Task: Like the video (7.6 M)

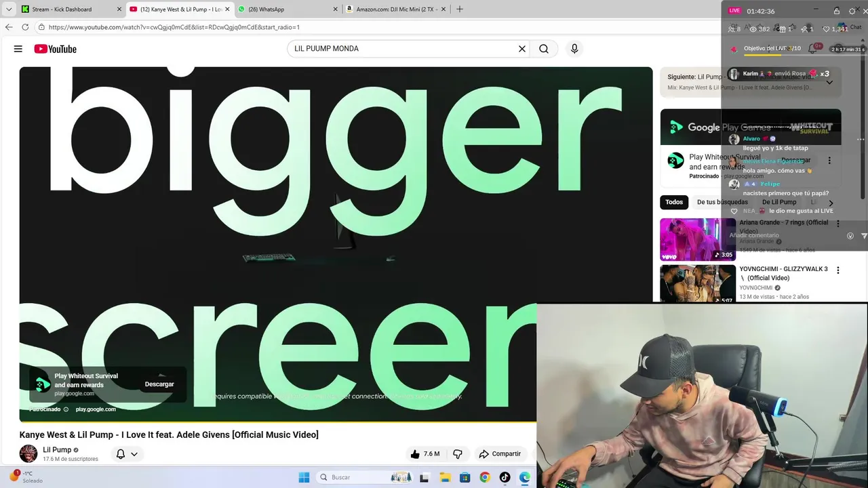Action: (425, 454)
